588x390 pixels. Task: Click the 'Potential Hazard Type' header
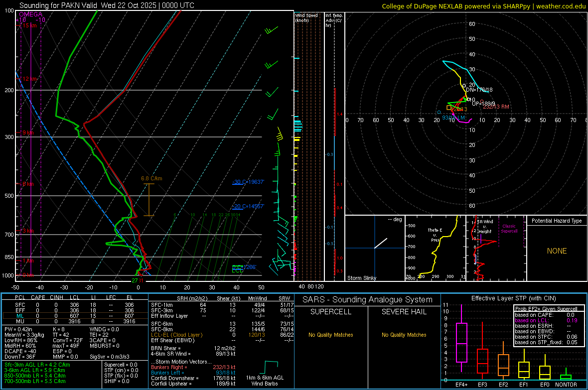(x=557, y=221)
